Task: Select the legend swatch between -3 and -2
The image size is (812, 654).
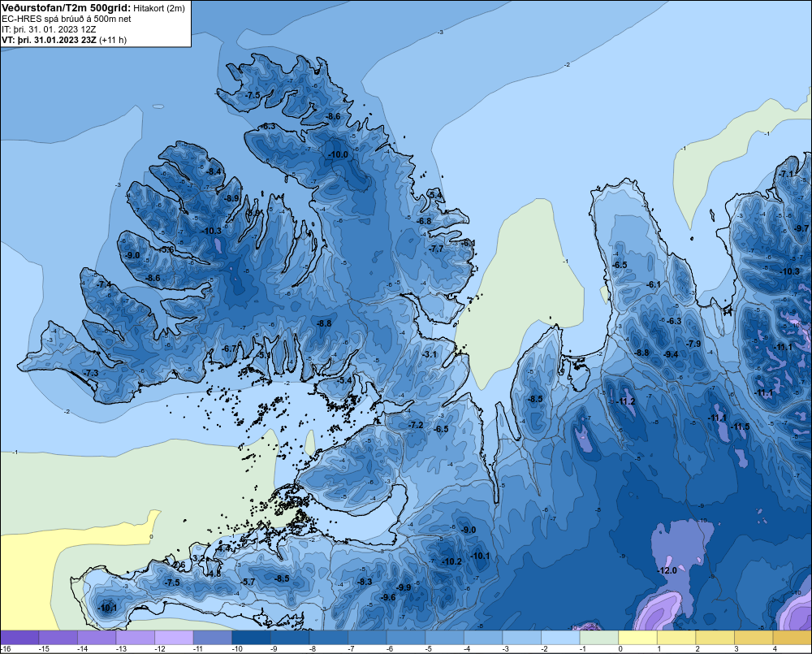Action: point(522,637)
